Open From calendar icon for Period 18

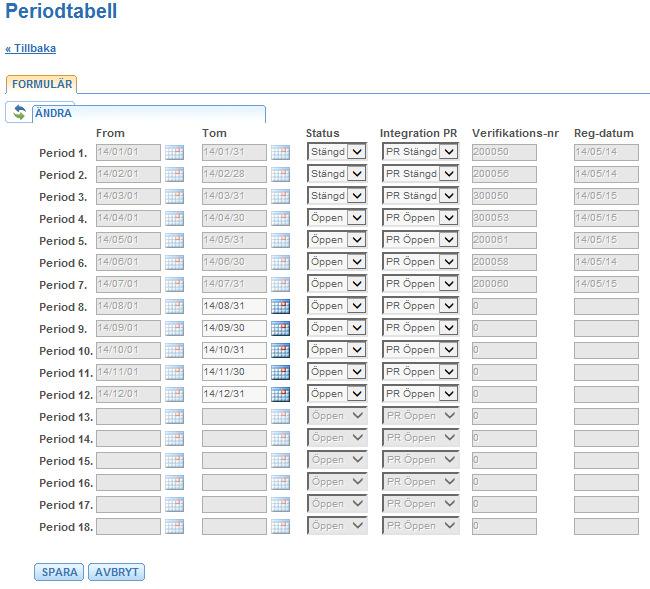click(175, 526)
